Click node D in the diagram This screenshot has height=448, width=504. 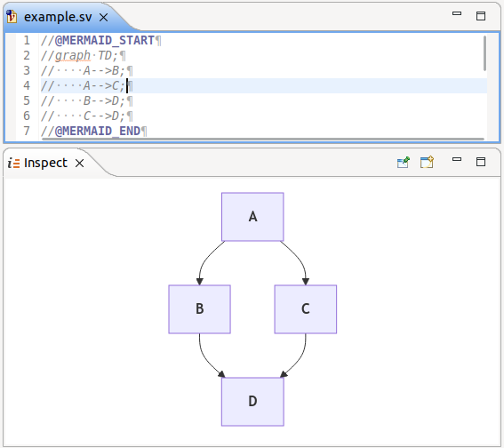click(252, 402)
